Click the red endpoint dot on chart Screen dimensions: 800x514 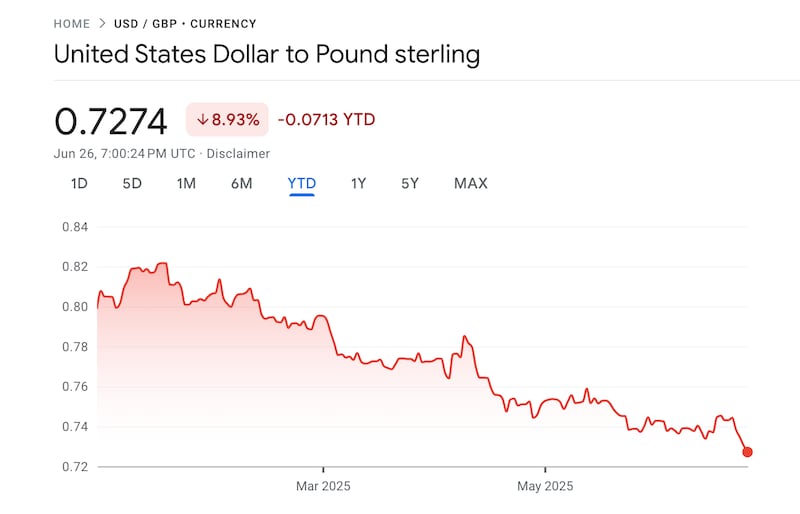748,452
